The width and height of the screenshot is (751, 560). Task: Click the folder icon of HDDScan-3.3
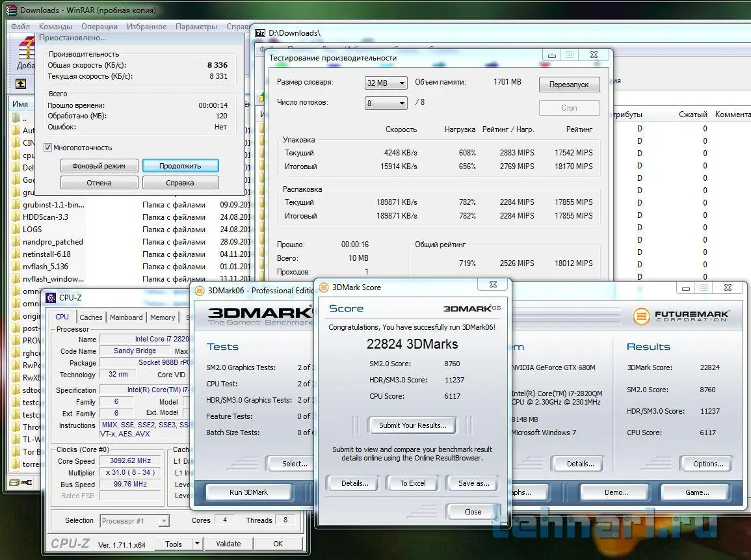(16, 217)
